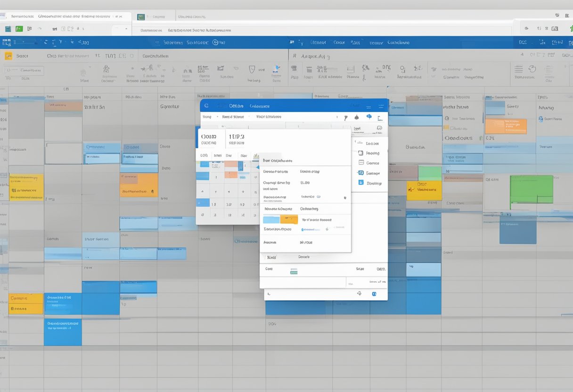Click the circular icon in the dialog title bar
This screenshot has width=573, height=392.
pos(206,106)
